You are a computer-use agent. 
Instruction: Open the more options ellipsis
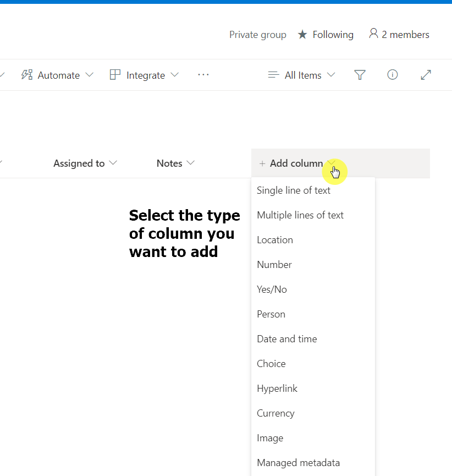pyautogui.click(x=203, y=75)
